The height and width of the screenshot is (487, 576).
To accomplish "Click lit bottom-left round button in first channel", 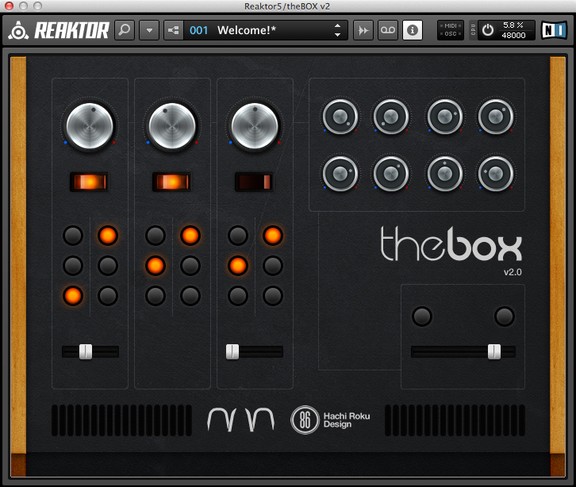I will coord(73,296).
